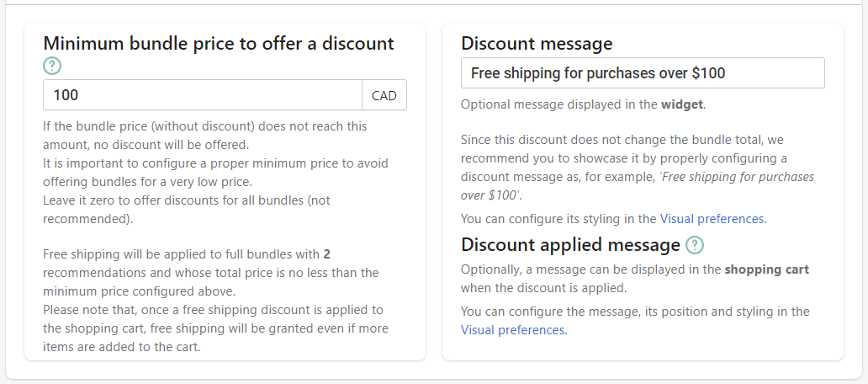Click the If the bundle price explanation paragraph
868x384 pixels.
(x=205, y=136)
